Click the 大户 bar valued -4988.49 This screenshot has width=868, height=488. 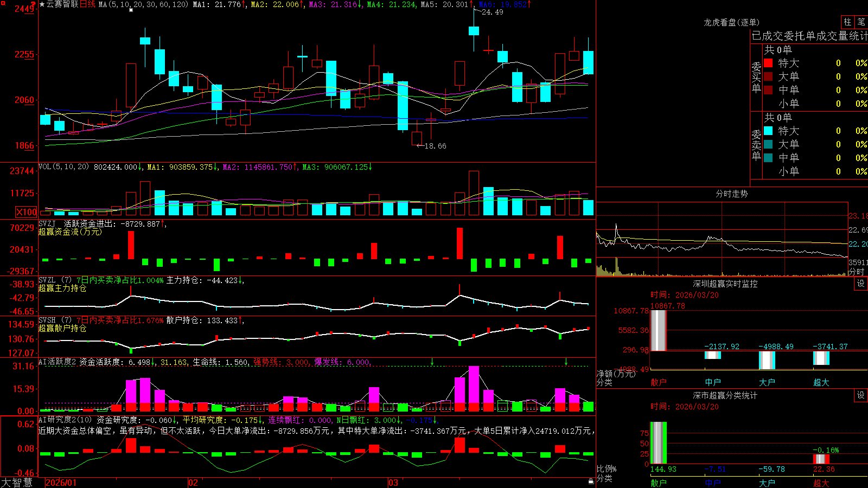click(x=767, y=360)
